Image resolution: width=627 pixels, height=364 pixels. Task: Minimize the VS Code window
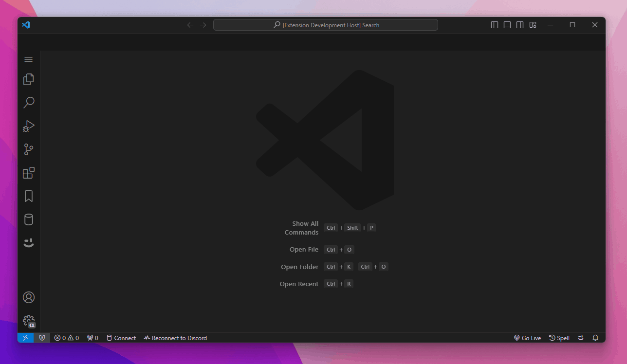tap(550, 25)
